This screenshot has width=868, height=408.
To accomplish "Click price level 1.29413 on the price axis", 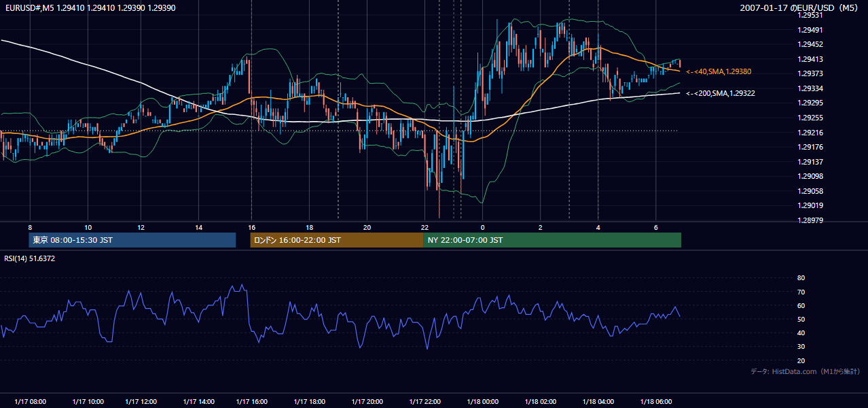I will click(810, 59).
